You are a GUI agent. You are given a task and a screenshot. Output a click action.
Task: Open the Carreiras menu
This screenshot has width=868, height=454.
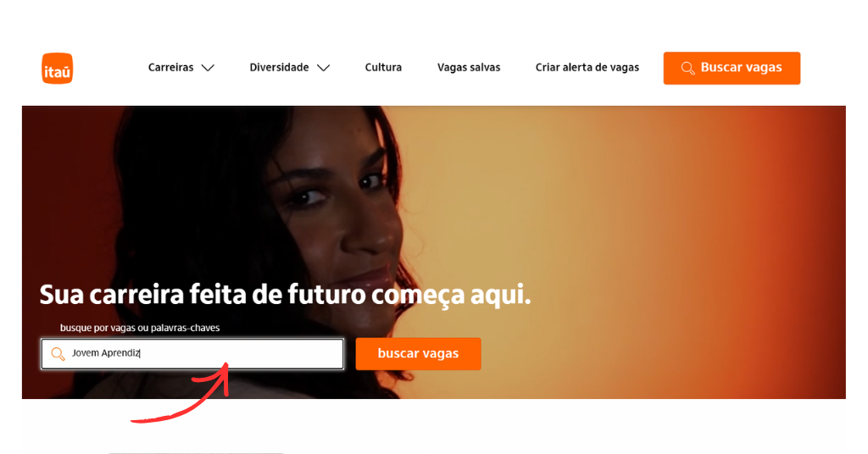tap(181, 68)
